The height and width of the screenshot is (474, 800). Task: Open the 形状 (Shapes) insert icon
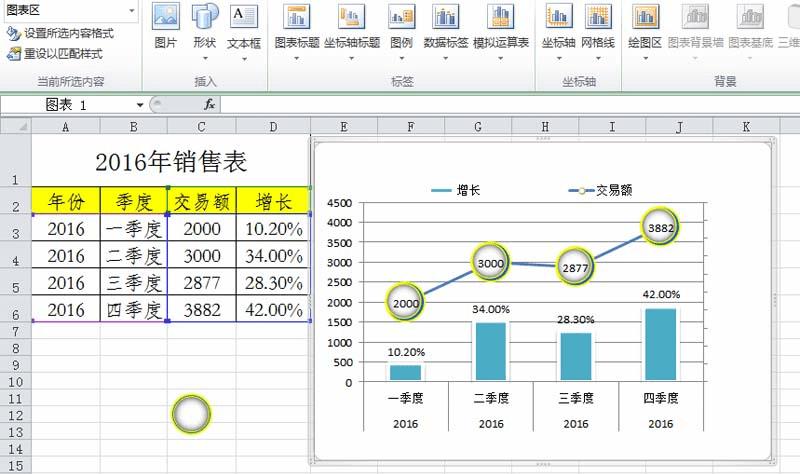[205, 17]
